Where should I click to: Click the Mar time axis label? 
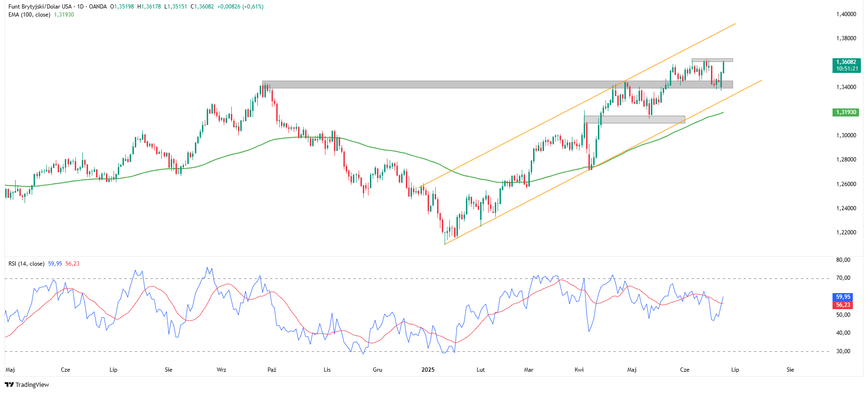tap(529, 370)
